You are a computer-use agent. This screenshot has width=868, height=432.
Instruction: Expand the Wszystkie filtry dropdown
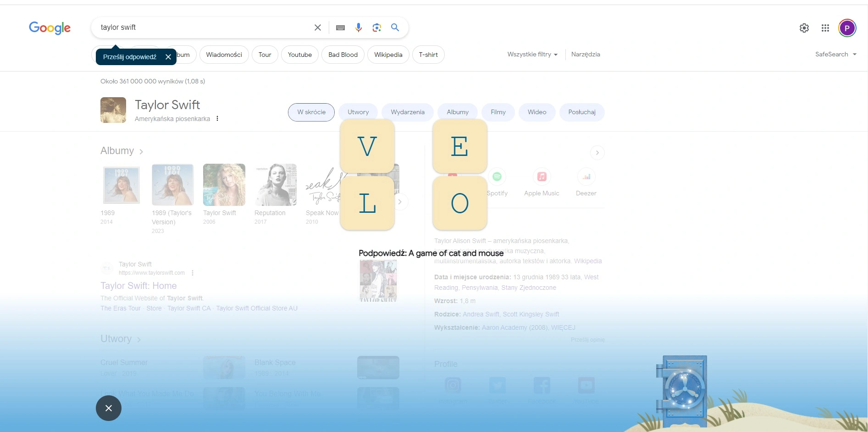click(532, 54)
